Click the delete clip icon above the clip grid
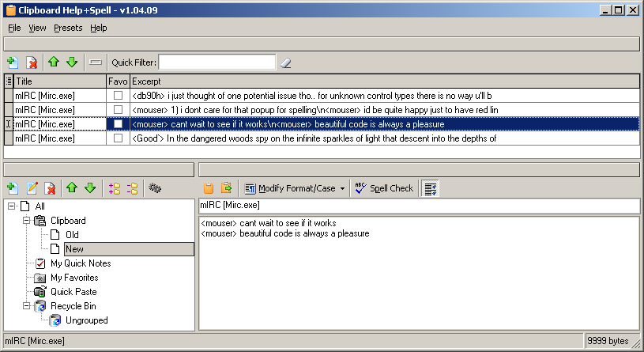This screenshot has width=644, height=352. click(32, 62)
